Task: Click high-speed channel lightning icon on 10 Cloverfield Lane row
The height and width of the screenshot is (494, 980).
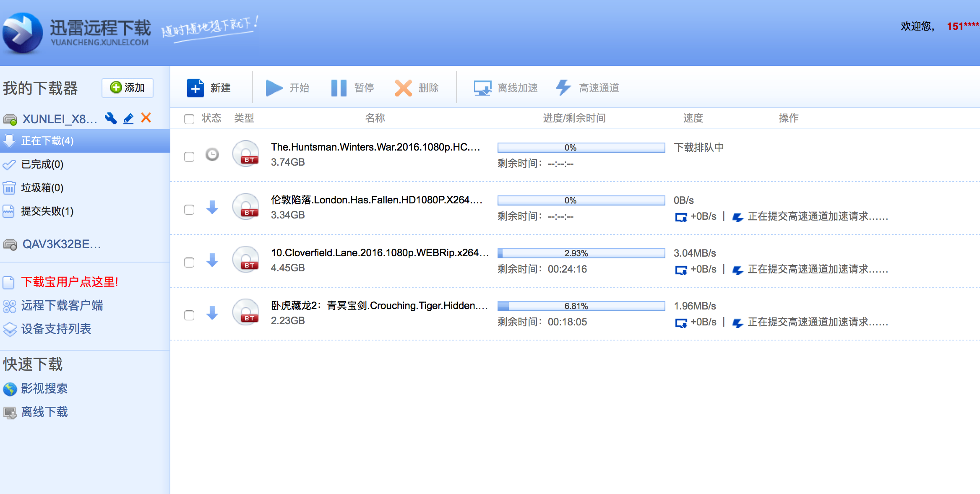Action: 738,270
